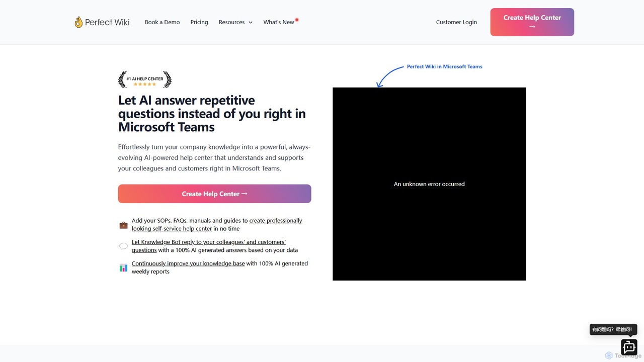The image size is (644, 362).
Task: Click the bar chart icon beside weekly reports
Action: tap(123, 267)
